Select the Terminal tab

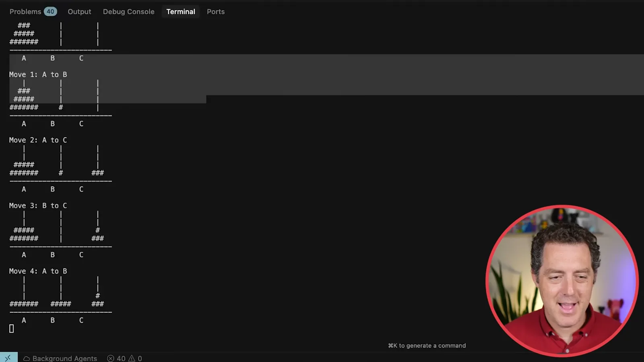[181, 12]
